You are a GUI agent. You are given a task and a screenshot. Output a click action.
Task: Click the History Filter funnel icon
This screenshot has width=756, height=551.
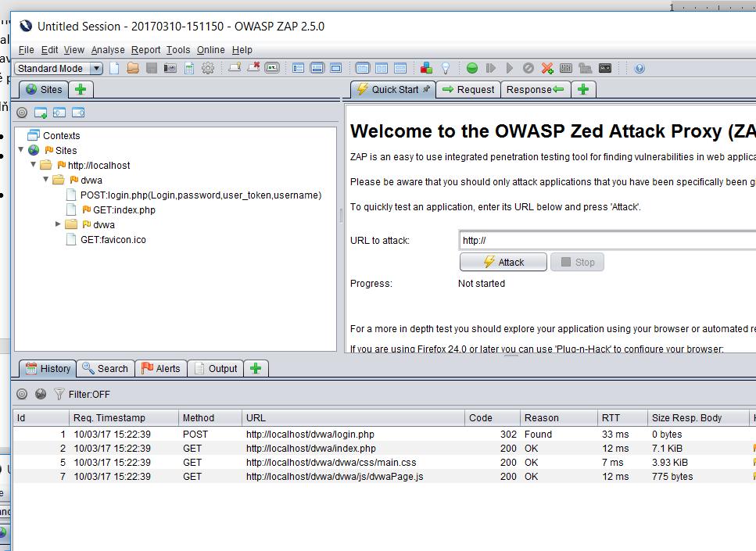pos(59,395)
